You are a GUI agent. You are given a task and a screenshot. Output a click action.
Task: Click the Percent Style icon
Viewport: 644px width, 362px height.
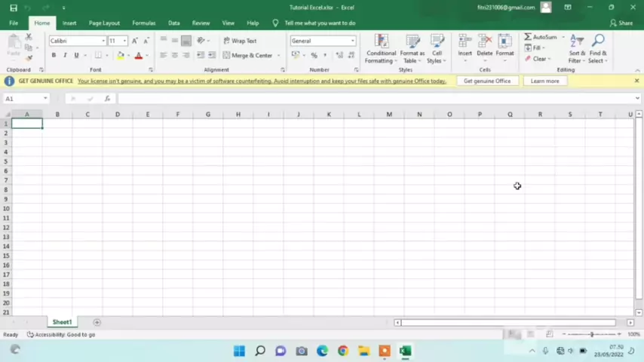[314, 55]
